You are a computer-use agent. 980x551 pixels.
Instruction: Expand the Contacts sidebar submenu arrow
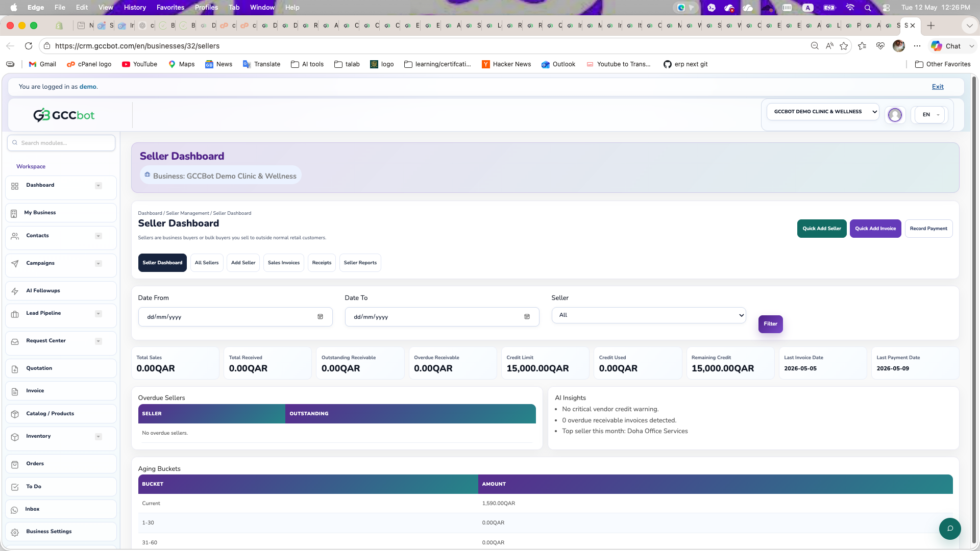pyautogui.click(x=99, y=236)
